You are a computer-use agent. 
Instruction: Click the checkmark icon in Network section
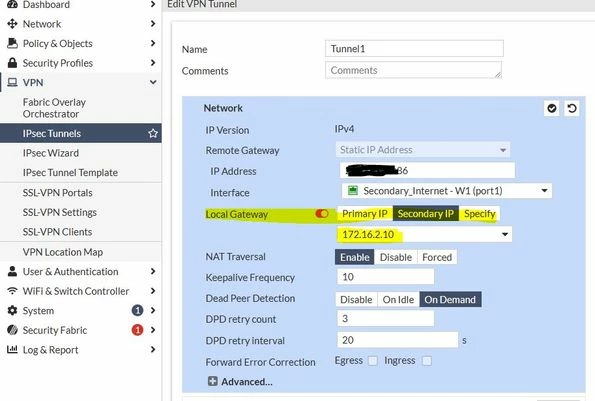(551, 109)
